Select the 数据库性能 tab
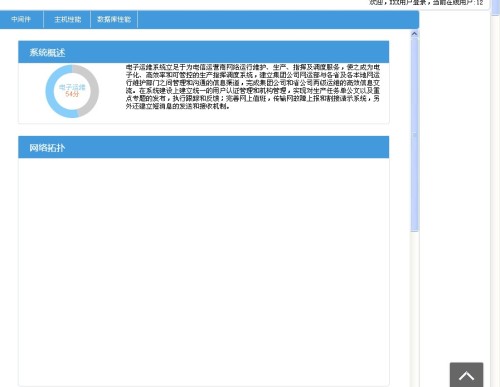Image resolution: width=500 pixels, height=387 pixels. (x=114, y=20)
